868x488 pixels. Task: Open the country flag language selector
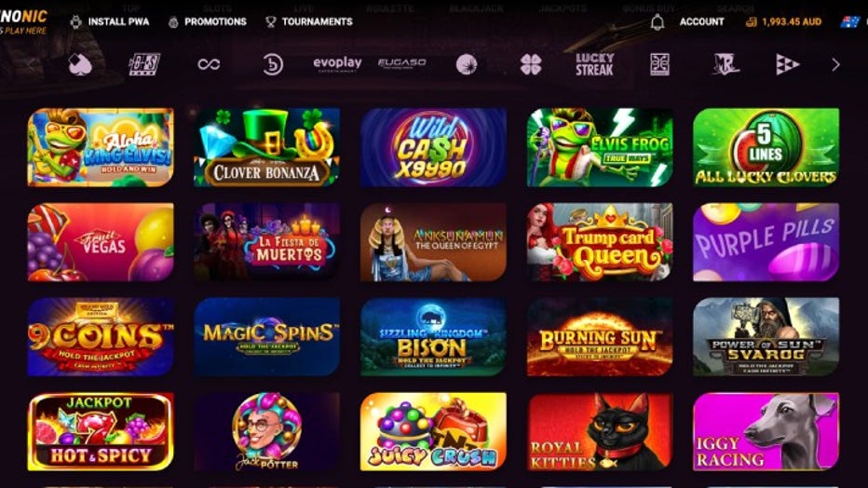(x=849, y=21)
